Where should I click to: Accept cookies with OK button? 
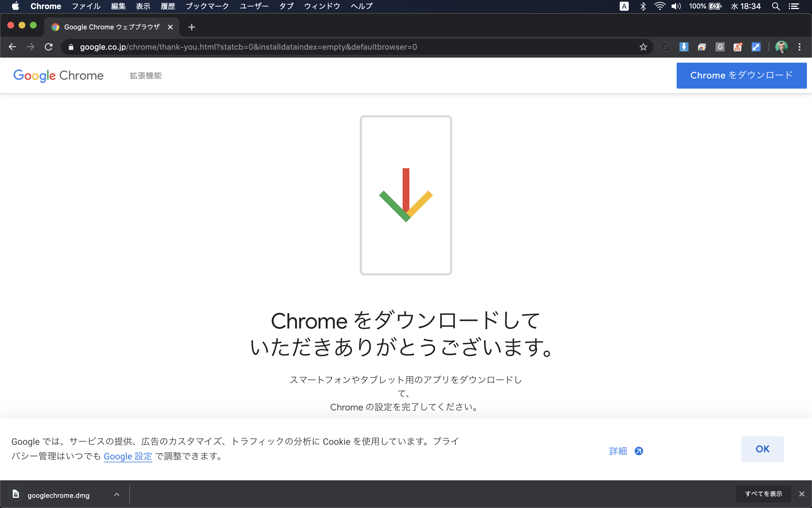tap(762, 449)
